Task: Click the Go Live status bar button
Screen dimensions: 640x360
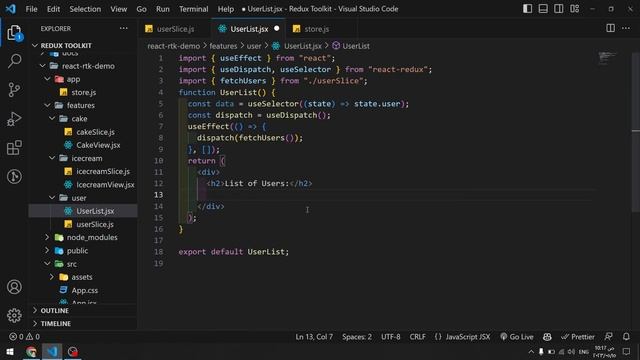Action: pos(517,337)
